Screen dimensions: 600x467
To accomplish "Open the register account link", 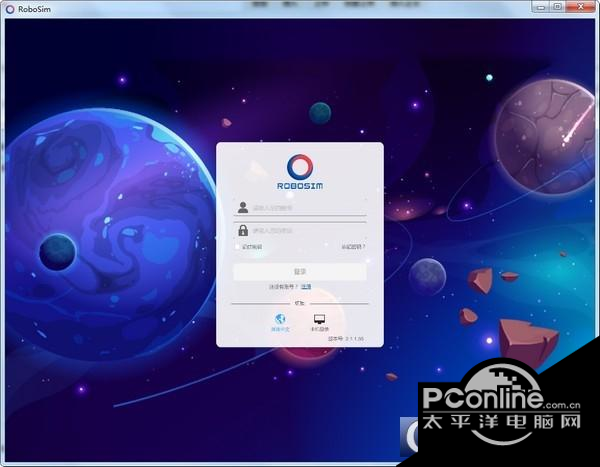I will (306, 286).
